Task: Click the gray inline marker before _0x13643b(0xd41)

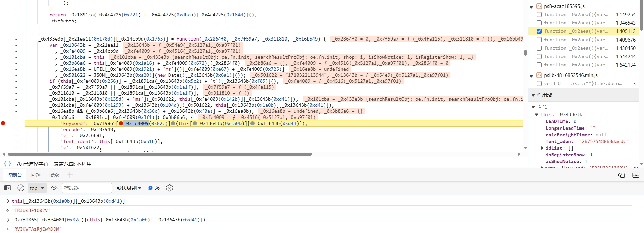Action: [252, 123]
